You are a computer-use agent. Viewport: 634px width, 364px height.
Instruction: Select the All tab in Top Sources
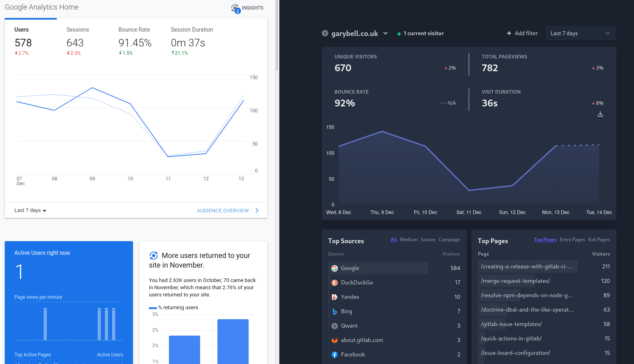(x=394, y=240)
